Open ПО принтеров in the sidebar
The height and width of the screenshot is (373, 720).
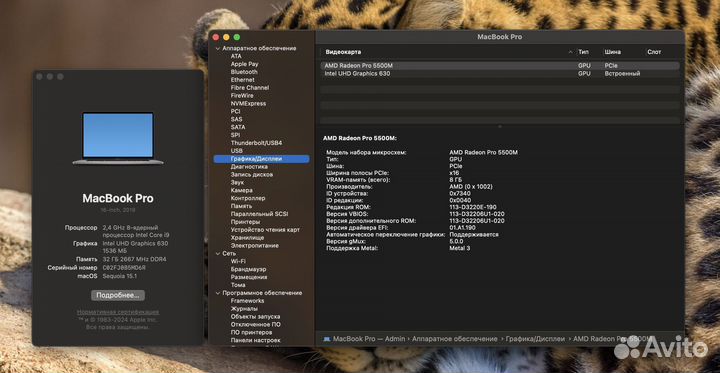point(251,332)
